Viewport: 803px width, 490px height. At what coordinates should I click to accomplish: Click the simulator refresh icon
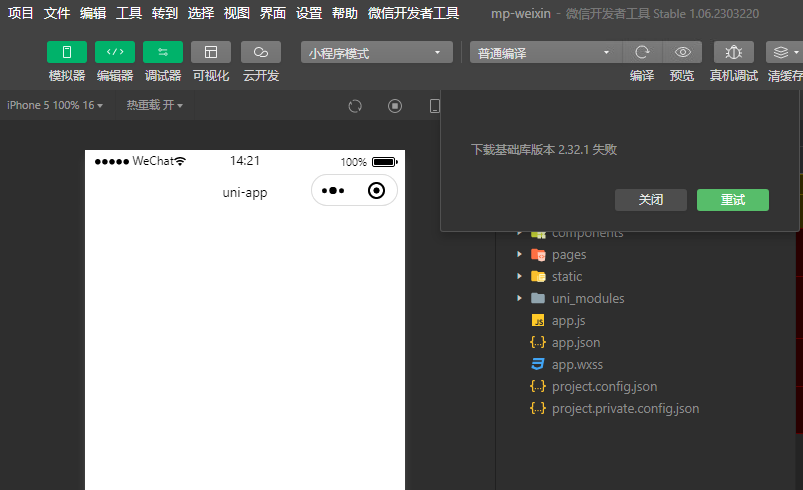(355, 106)
